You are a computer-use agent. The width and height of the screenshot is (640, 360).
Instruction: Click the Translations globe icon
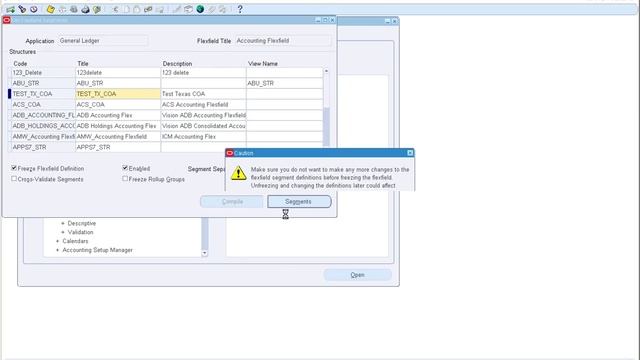[x=200, y=9]
